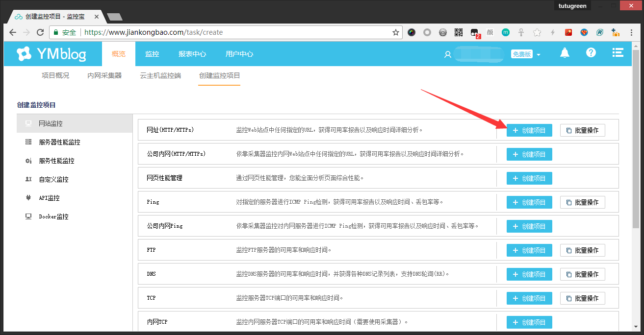Open the 概览 nav tab
This screenshot has width=644, height=335.
coord(118,54)
